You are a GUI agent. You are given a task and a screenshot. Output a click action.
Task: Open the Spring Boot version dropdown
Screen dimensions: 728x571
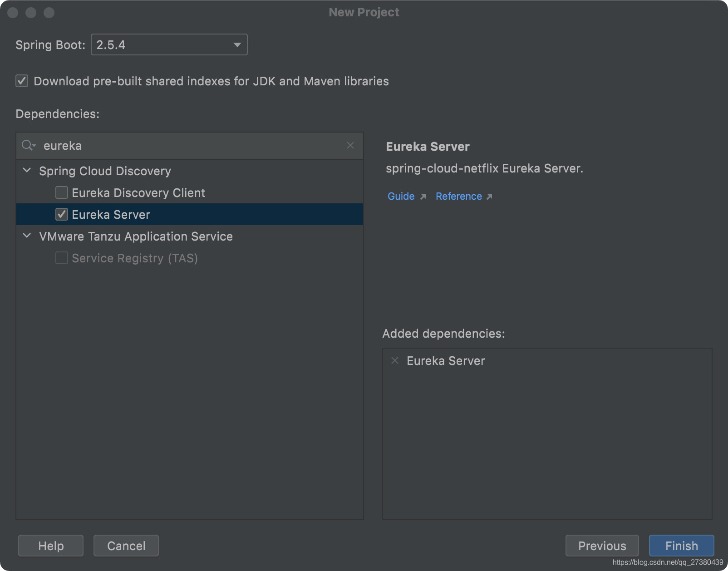(169, 44)
